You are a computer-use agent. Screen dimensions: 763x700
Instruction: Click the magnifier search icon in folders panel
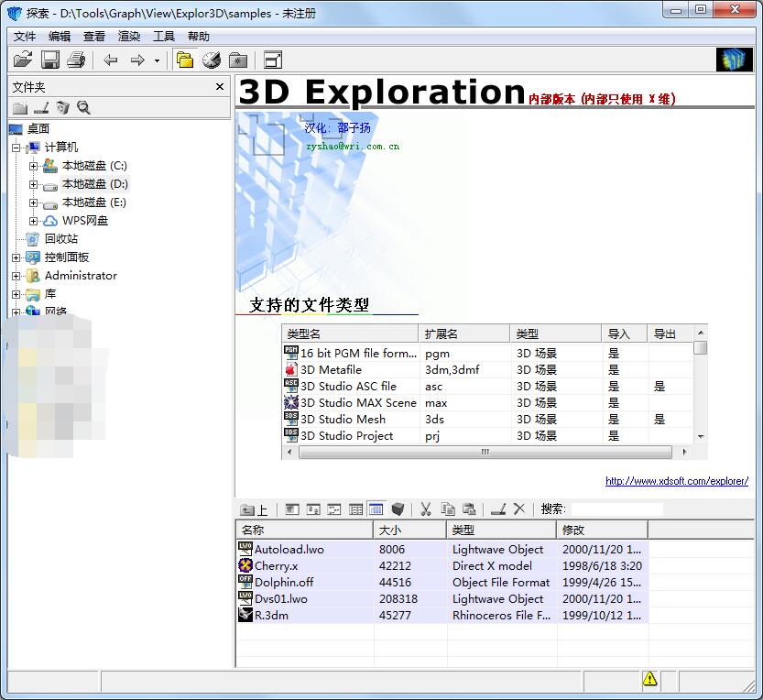click(83, 108)
